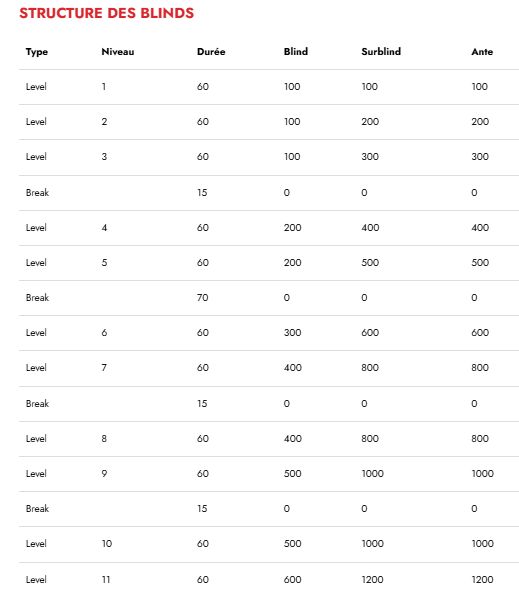The image size is (519, 596).
Task: Click the STRUCTURE DES BLINDS heading
Action: [x=106, y=13]
